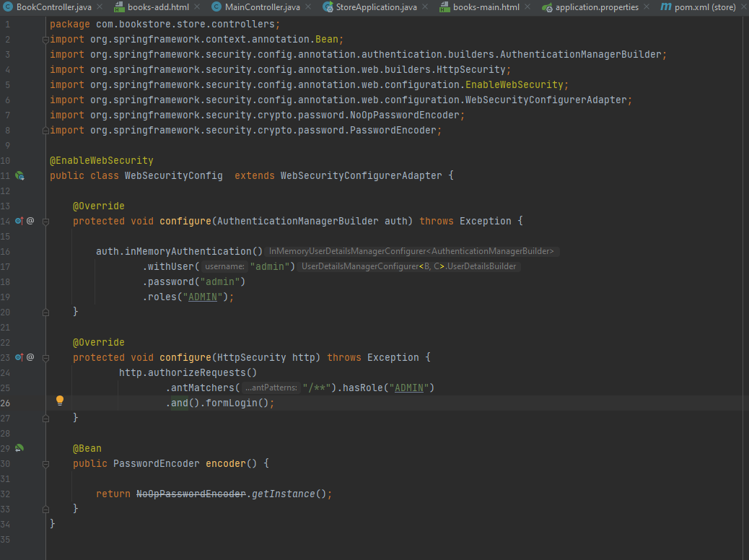This screenshot has width=749, height=560.
Task: Click the .password("admin") call on line 18
Action: point(194,282)
